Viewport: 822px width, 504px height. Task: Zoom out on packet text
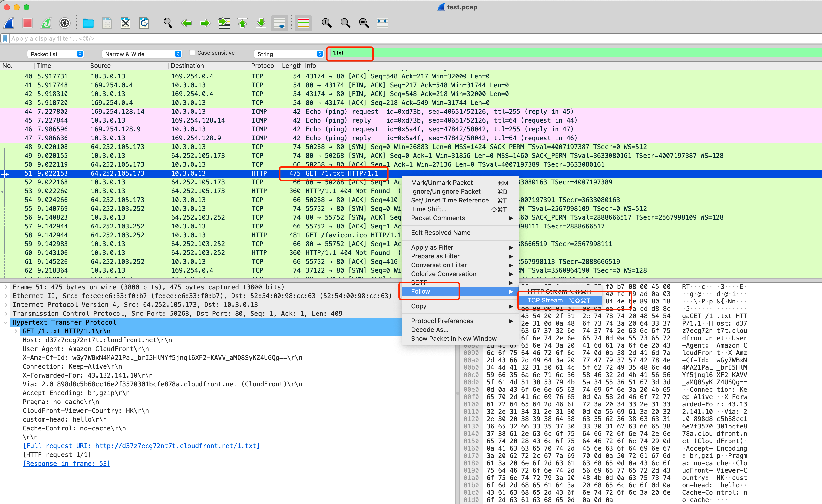(x=345, y=23)
